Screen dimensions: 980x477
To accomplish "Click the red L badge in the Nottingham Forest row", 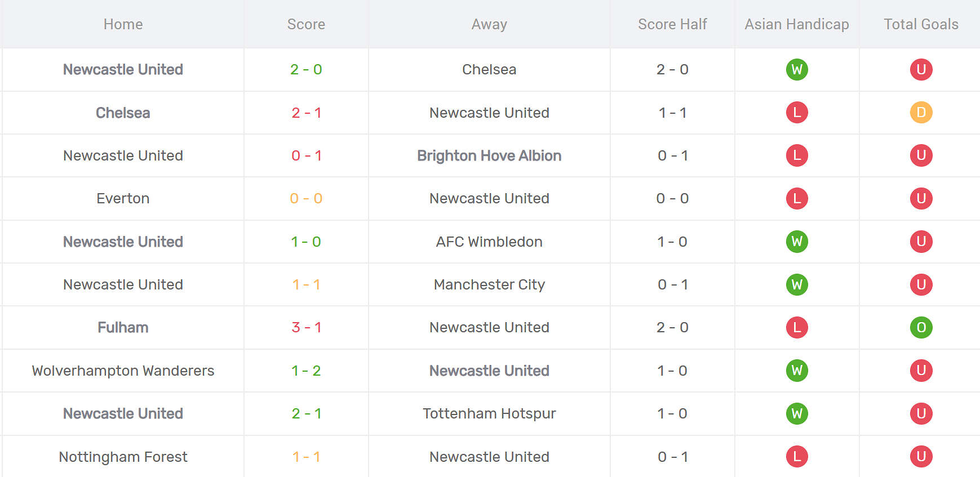I will pos(796,457).
